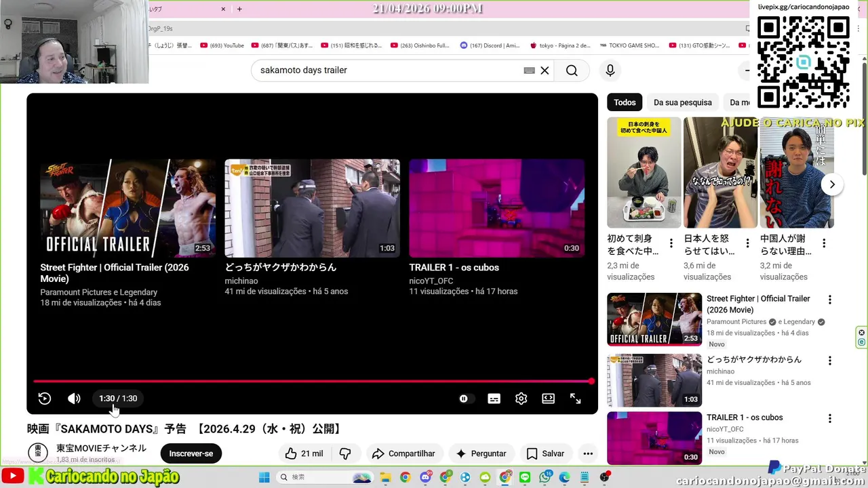Open sidebar TRAILER 1 video options menu
Viewport: 868px width, 488px height.
coord(829,419)
